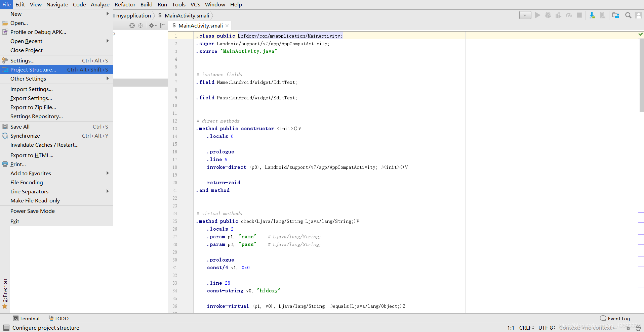The height and width of the screenshot is (332, 644).
Task: Open Project Structure toolbar icon
Action: (x=616, y=15)
